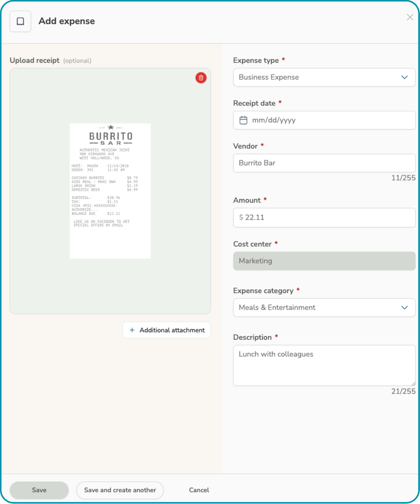
Task: Focus the Vendor field containing Burrito Bar
Action: [x=324, y=163]
